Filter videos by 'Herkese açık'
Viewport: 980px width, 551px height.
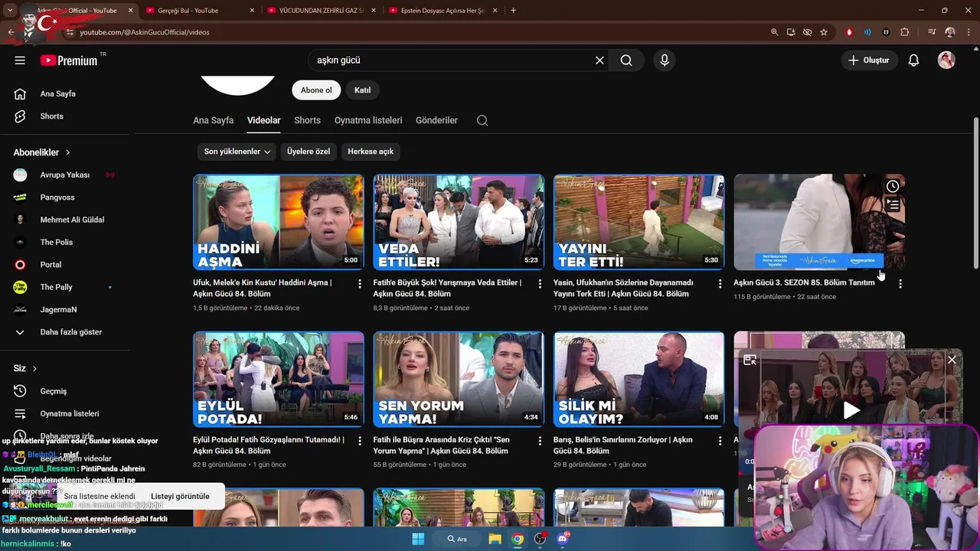(x=371, y=152)
